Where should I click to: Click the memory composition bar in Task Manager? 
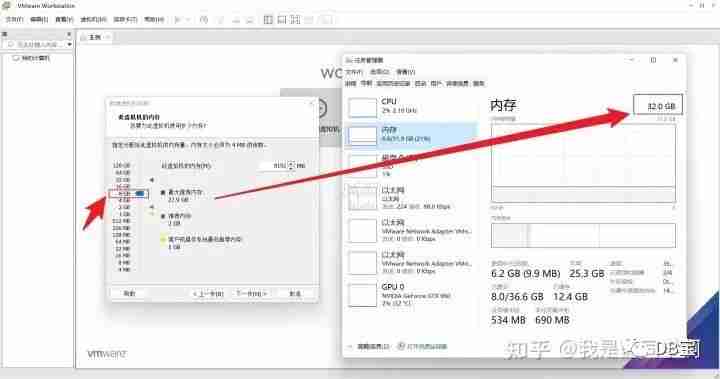[583, 235]
